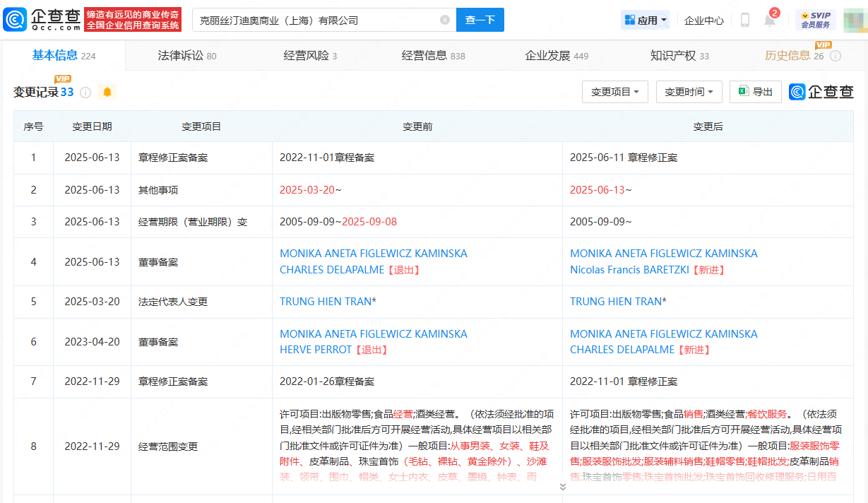
Task: Clear the search box with the X icon
Action: coord(445,20)
